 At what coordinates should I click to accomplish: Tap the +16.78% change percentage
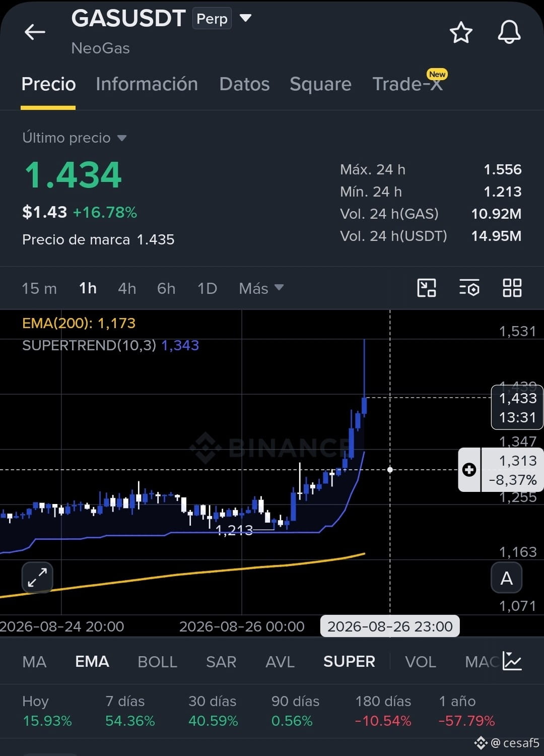pyautogui.click(x=105, y=212)
